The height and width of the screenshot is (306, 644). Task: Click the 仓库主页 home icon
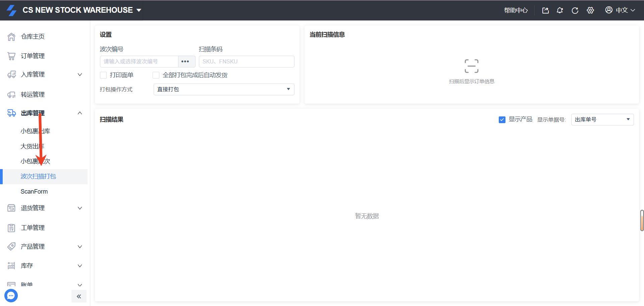pyautogui.click(x=11, y=37)
